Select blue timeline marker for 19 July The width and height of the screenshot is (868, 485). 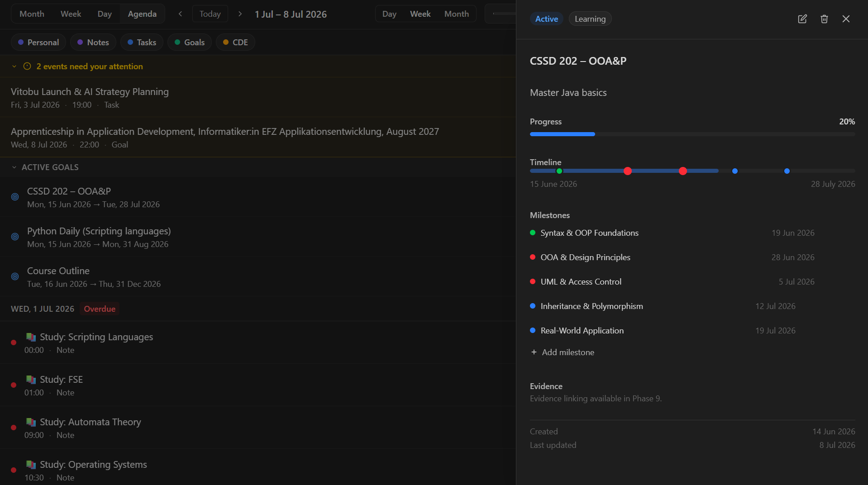[787, 171]
